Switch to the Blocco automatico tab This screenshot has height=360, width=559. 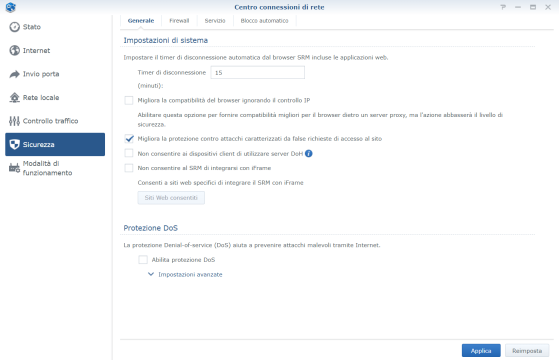point(265,21)
